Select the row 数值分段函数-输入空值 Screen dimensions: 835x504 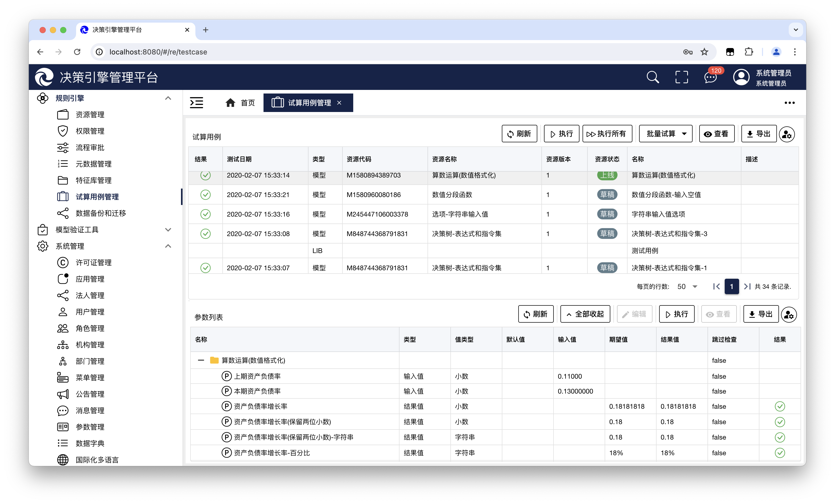(666, 195)
